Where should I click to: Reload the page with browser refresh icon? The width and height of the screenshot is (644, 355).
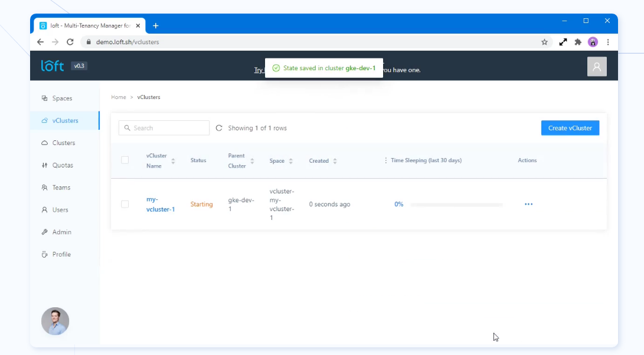coord(70,42)
